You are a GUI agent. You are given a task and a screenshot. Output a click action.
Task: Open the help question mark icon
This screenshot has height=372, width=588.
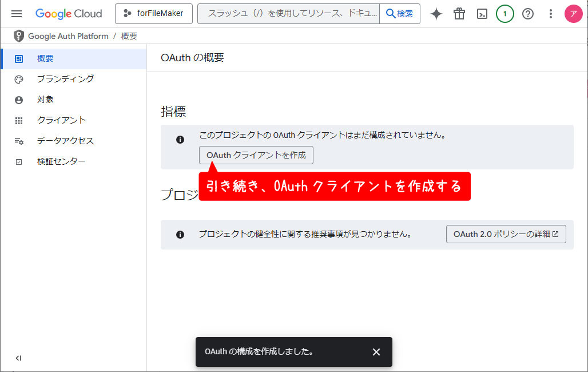527,14
